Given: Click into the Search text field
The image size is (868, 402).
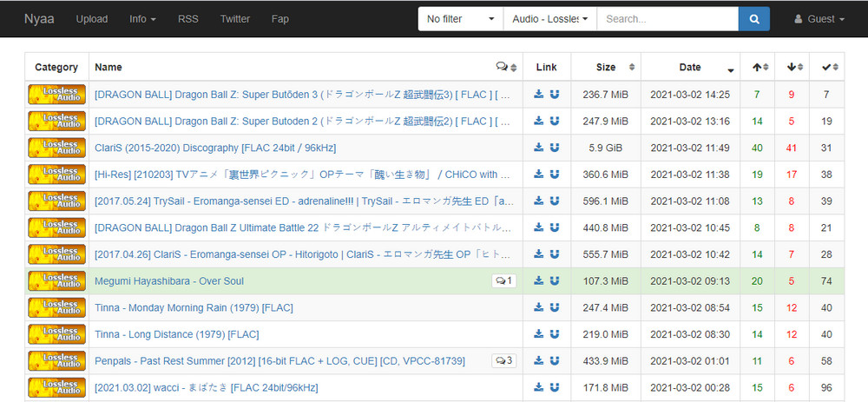Looking at the screenshot, I should coord(667,19).
